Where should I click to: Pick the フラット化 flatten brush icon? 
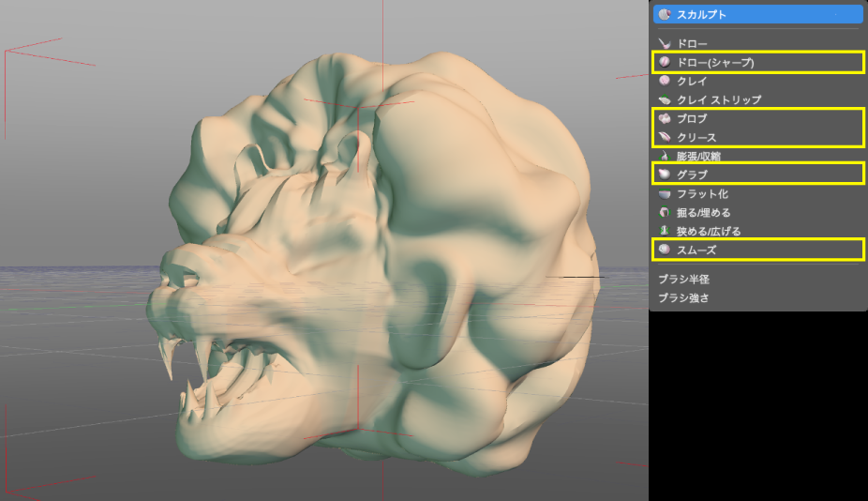click(665, 193)
